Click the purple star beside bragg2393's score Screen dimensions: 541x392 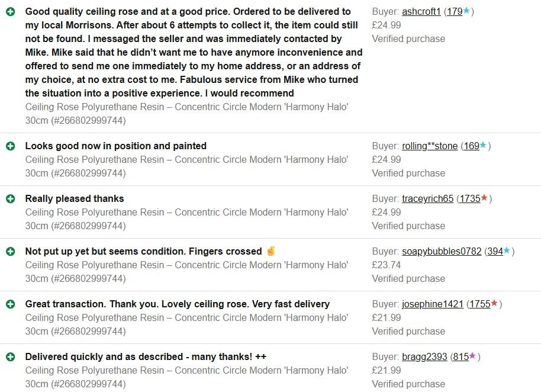click(x=473, y=356)
